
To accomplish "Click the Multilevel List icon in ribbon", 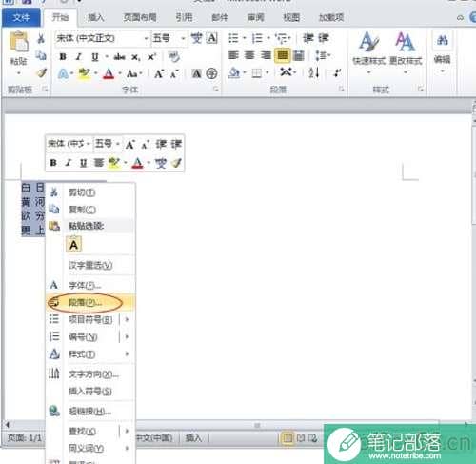I will click(281, 38).
